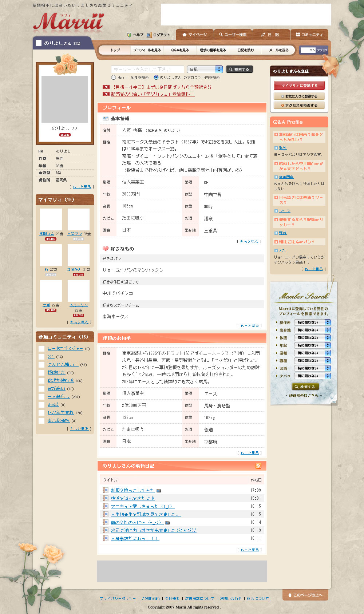Viewport: 364px width, 614px height.
Task: Open the 体型 dropdown in Member Search
Action: click(x=313, y=338)
